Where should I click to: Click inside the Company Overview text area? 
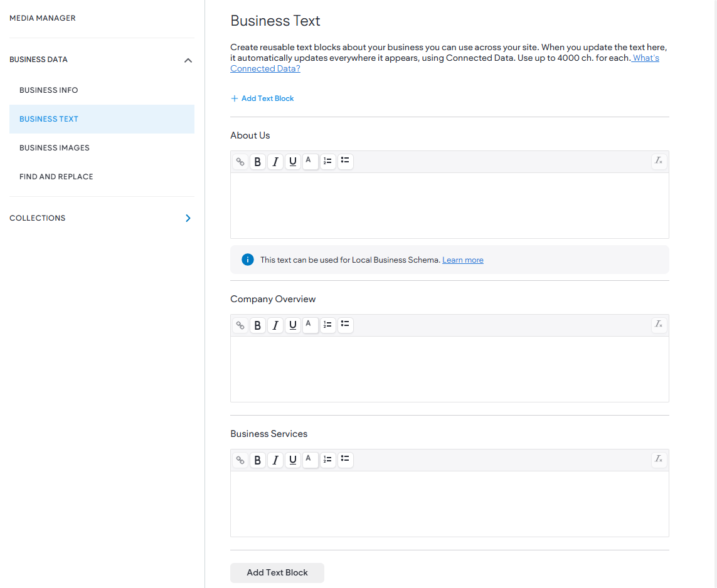450,369
